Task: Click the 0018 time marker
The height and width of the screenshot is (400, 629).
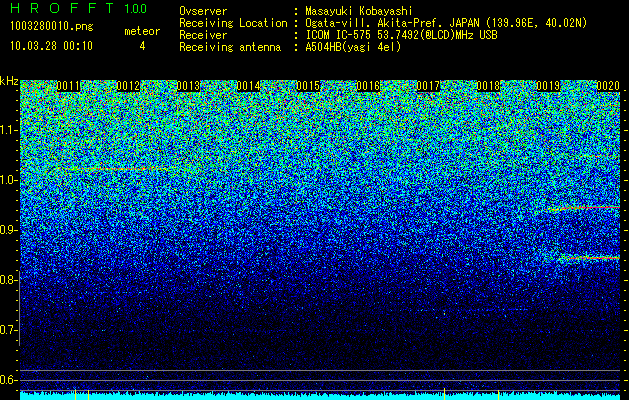Action: (x=488, y=86)
